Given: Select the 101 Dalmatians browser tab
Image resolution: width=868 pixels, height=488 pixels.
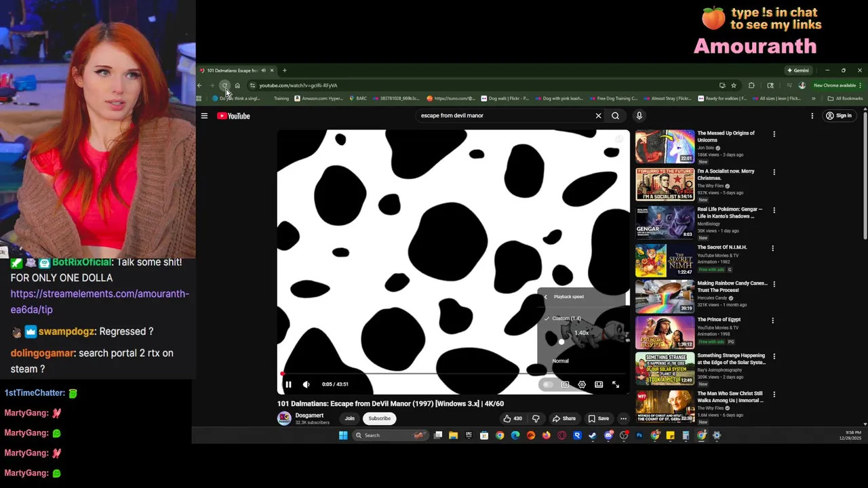Looking at the screenshot, I should (x=236, y=70).
